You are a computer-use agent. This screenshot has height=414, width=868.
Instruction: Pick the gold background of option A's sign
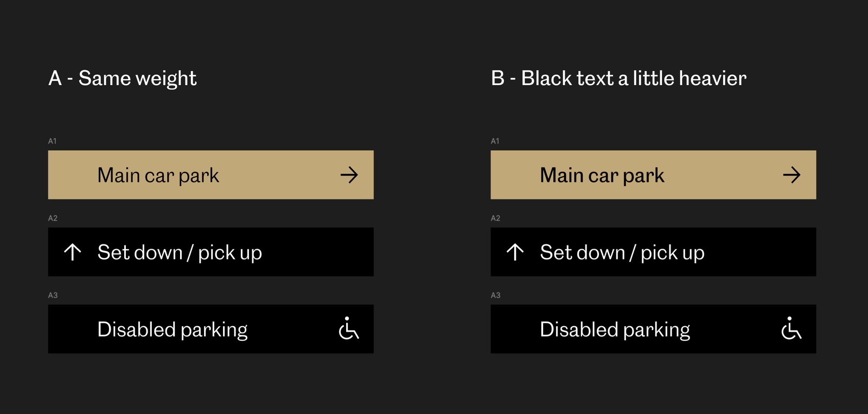[x=211, y=174]
